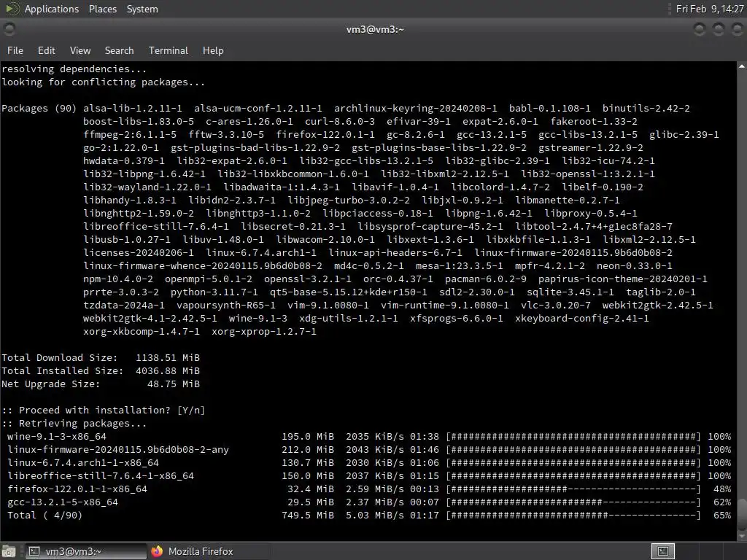747x560 pixels.
Task: Click the terminal scrollbar thumb
Action: coord(742,513)
